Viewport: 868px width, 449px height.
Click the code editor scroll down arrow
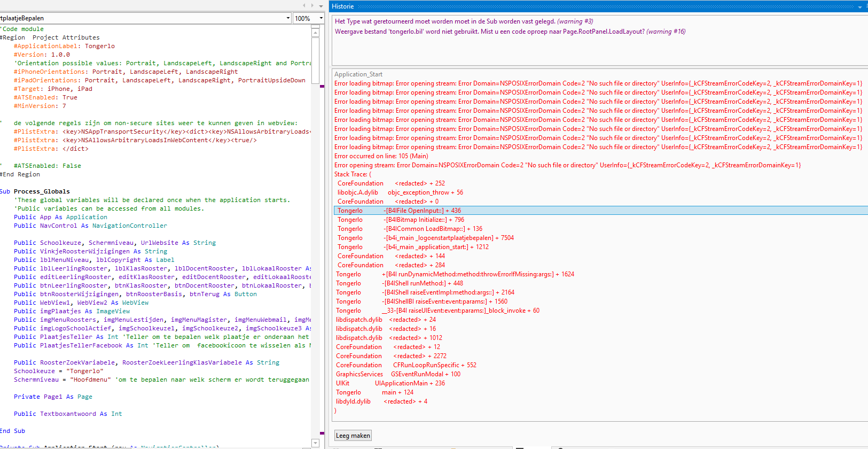(x=315, y=443)
